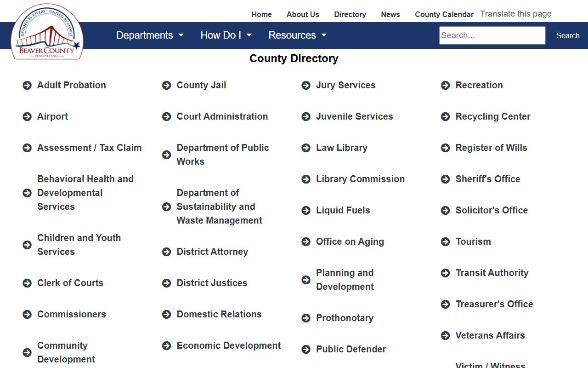Click arrow icon beside Adult Probation
Screen dimensions: 588x368
coord(27,85)
